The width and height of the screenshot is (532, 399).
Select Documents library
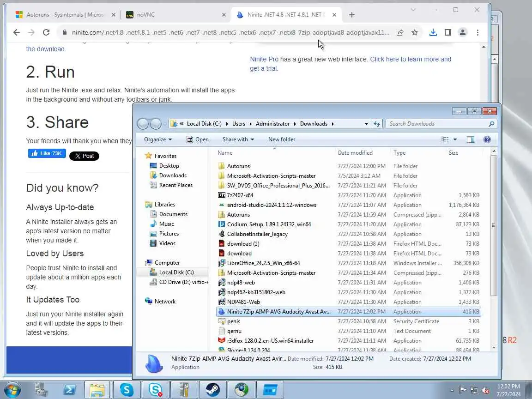(x=173, y=214)
